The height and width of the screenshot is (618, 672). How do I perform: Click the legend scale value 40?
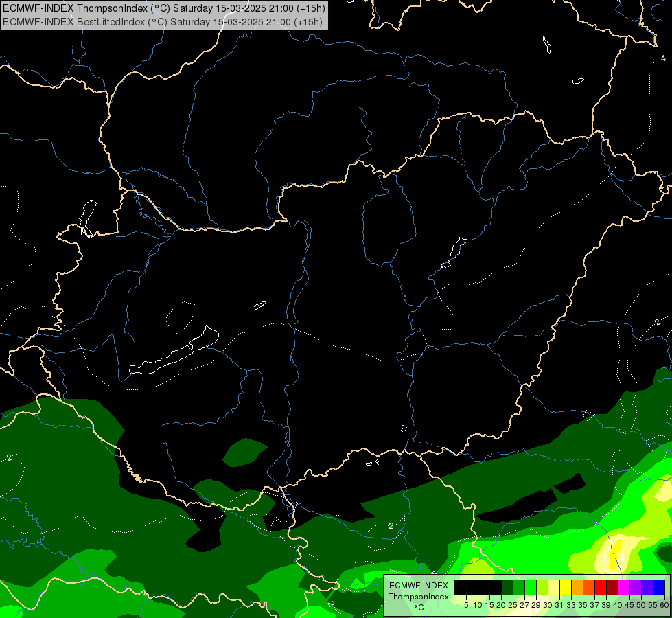click(618, 605)
